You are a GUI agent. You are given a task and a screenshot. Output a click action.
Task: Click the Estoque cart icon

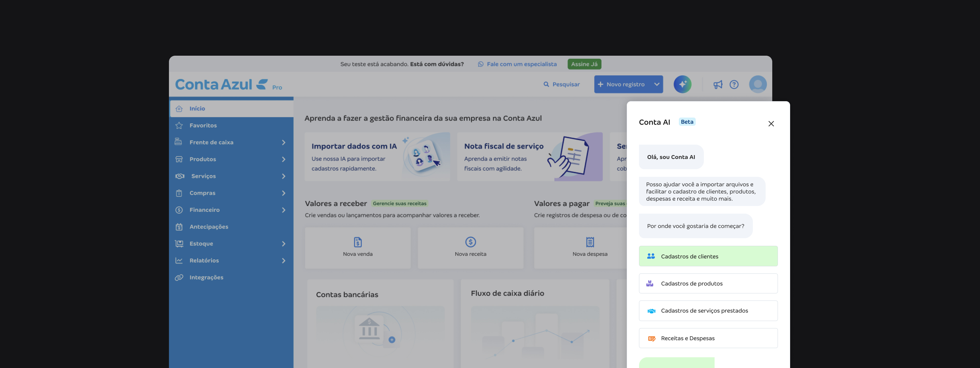click(x=179, y=244)
